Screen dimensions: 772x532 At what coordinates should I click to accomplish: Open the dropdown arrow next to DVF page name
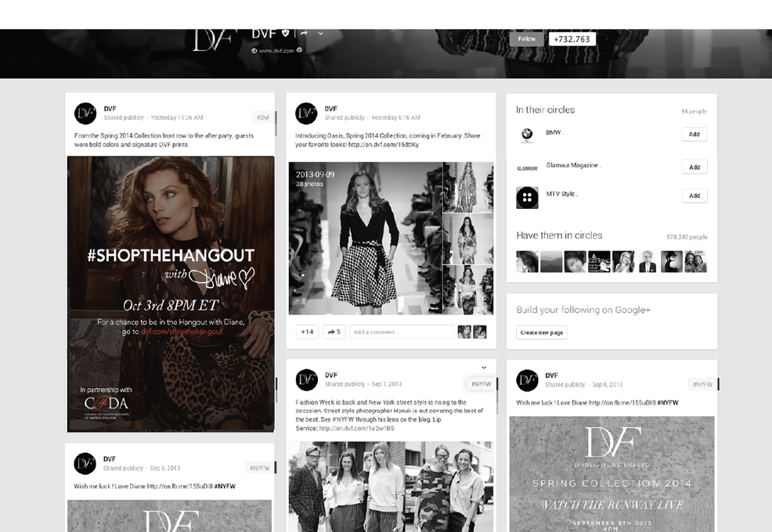tap(321, 34)
